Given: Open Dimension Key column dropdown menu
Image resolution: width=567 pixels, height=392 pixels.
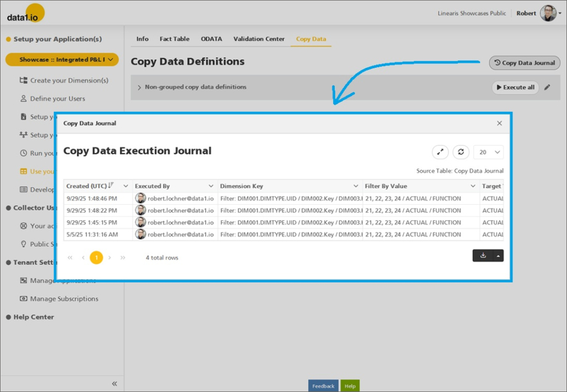Looking at the screenshot, I should [x=356, y=186].
